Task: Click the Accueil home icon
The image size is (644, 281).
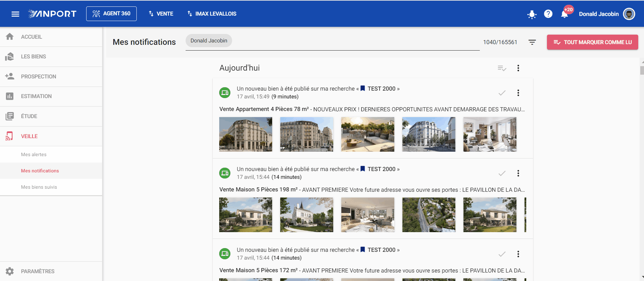Action: 10,36
